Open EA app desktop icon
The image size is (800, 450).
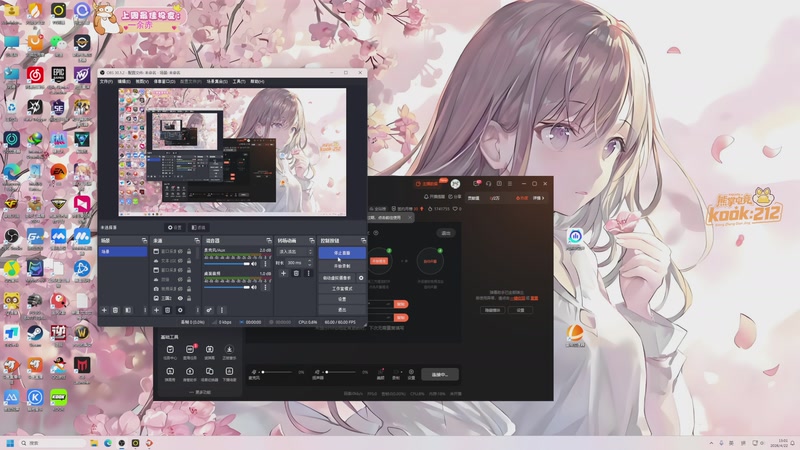(x=58, y=172)
